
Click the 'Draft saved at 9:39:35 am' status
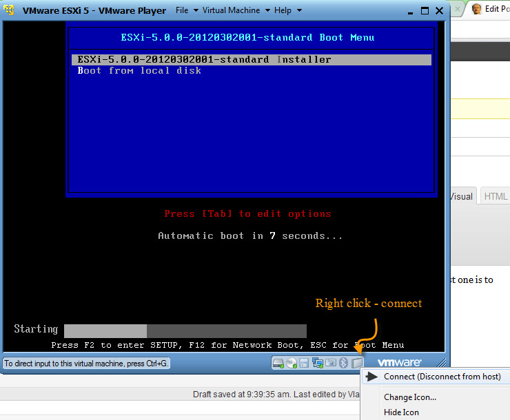click(x=242, y=394)
